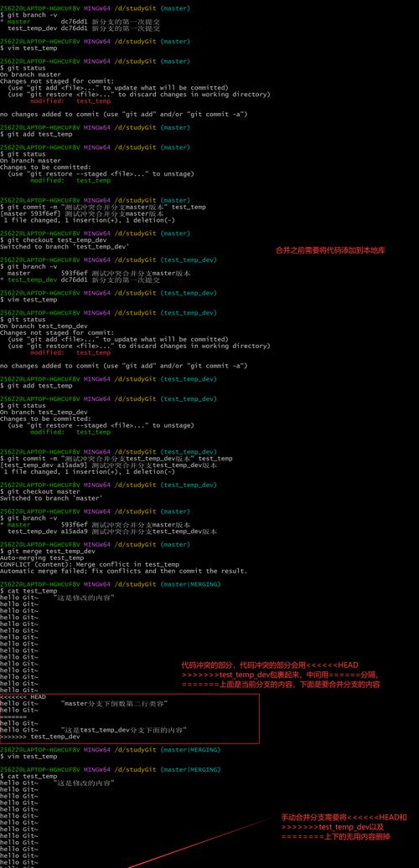Click the 'vim test_temp' command during merging
The height and width of the screenshot is (868, 419).
28,757
